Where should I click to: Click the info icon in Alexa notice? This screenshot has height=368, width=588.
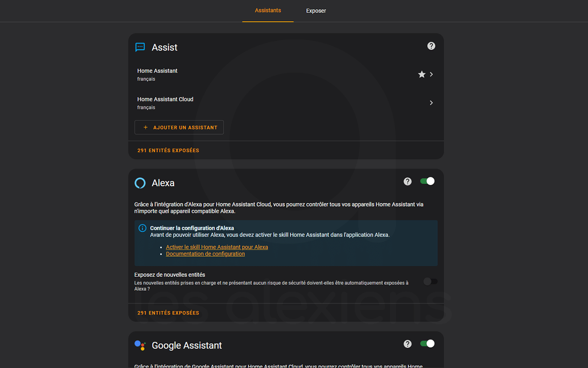pos(142,228)
